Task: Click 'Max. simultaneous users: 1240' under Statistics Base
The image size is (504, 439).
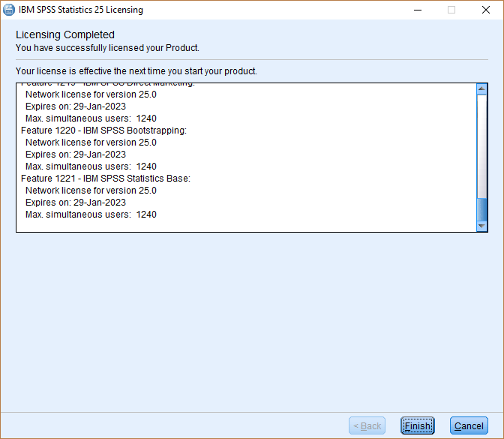Action: pyautogui.click(x=91, y=215)
